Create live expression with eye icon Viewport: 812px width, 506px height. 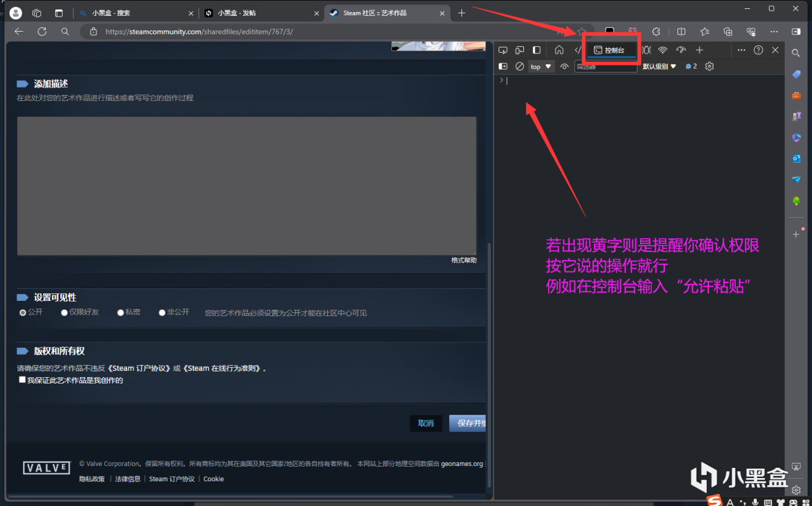pyautogui.click(x=564, y=66)
